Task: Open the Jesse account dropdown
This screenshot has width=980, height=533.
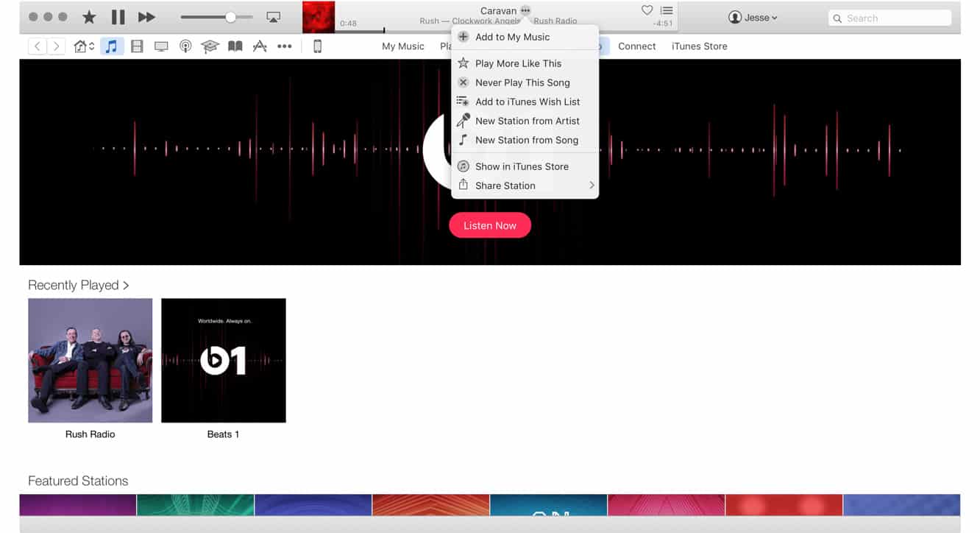Action: (x=753, y=17)
